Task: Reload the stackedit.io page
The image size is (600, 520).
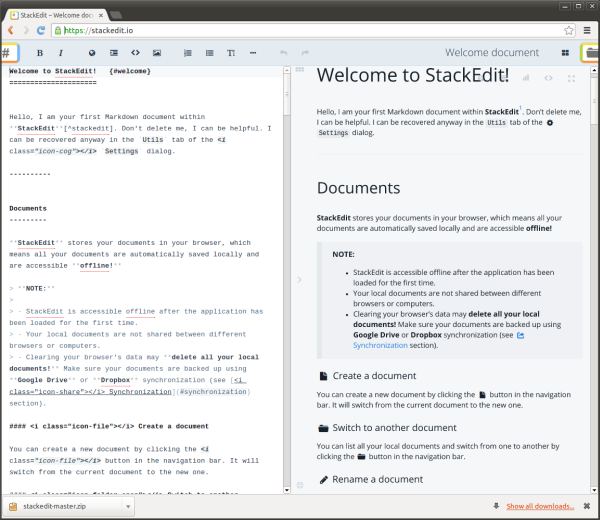Action: (41, 30)
